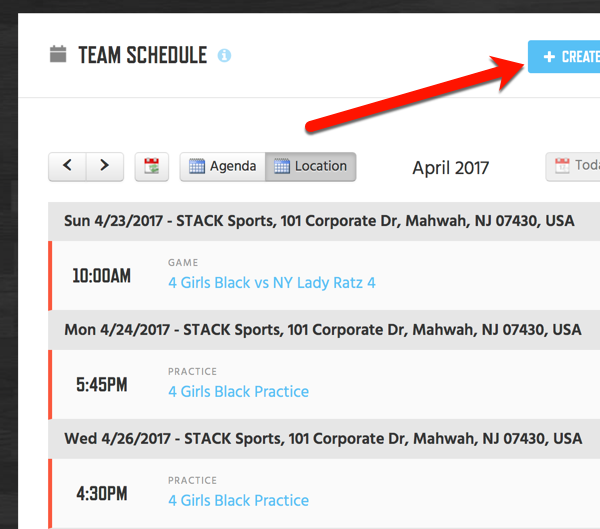Click the calendar icon inside the Agenda button
This screenshot has height=529, width=600.
[197, 167]
